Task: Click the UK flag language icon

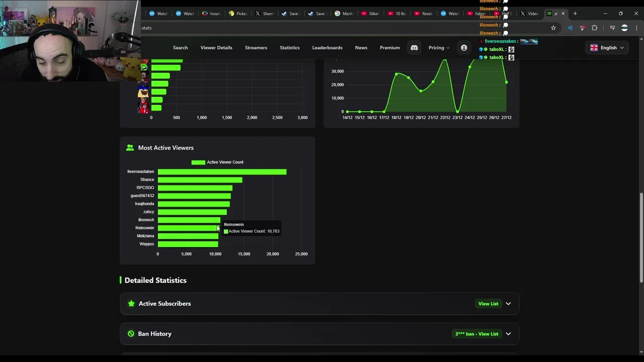Action: point(594,48)
